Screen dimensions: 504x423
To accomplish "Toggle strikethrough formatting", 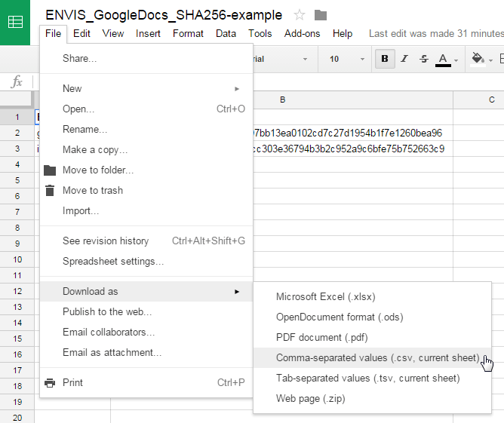I will pos(424,59).
